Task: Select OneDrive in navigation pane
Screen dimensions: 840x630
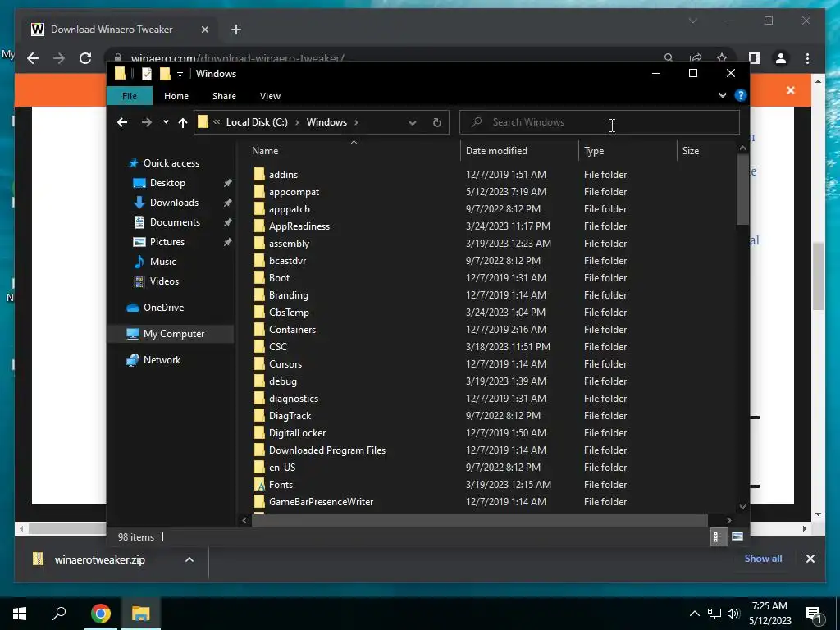Action: point(163,308)
